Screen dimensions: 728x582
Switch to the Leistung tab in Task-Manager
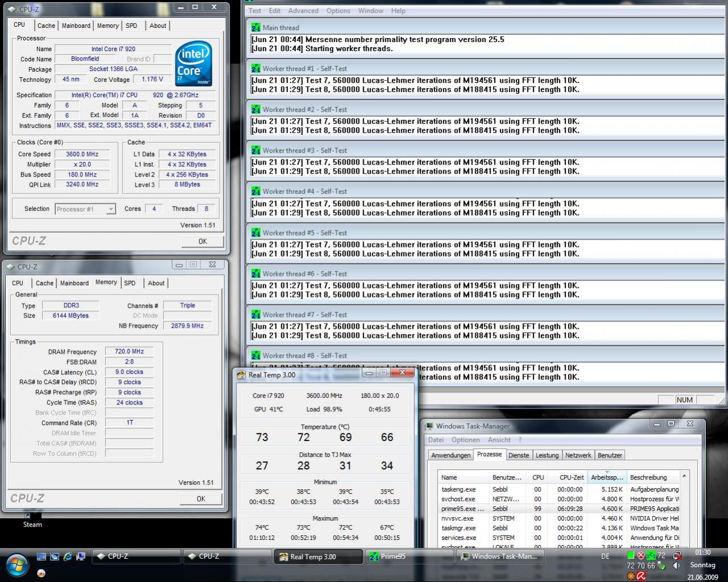[547, 455]
